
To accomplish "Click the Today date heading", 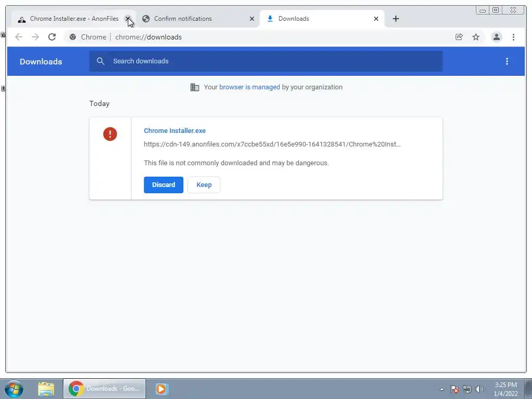I will (99, 103).
